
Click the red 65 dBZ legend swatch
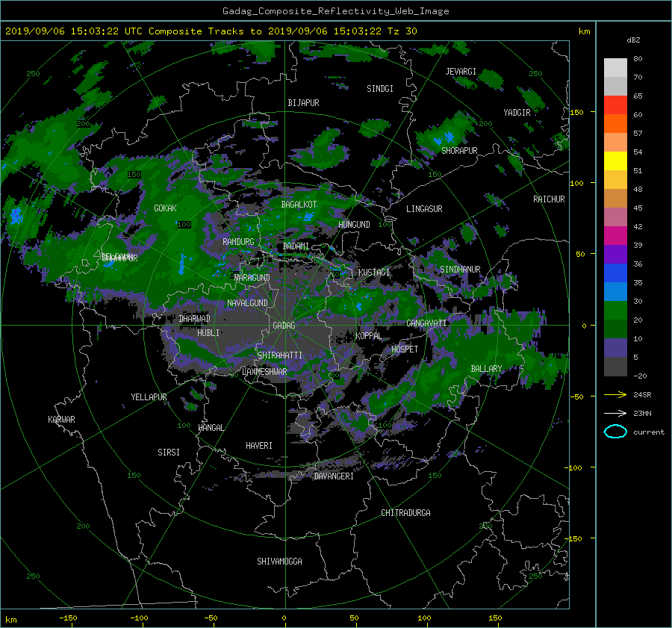pos(615,105)
